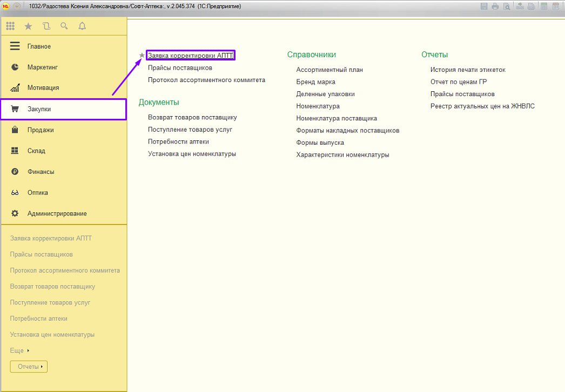Click the print preview icon in title bar

click(x=507, y=6)
